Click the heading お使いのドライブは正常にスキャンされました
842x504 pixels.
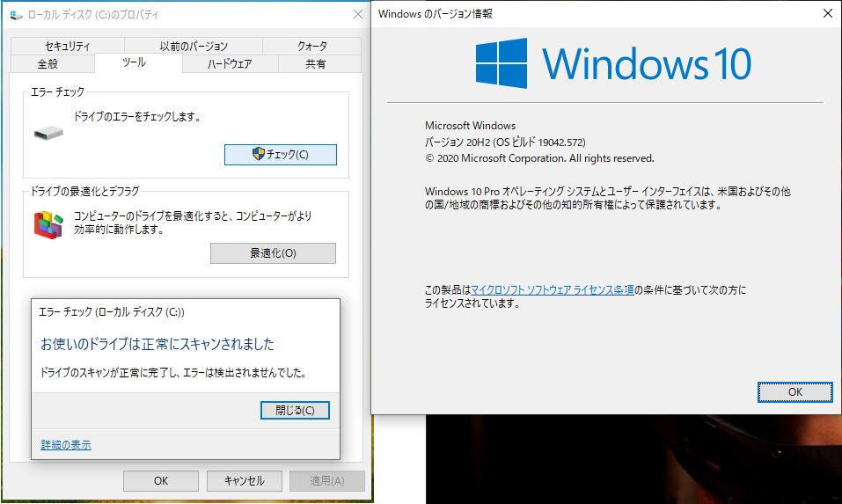157,344
